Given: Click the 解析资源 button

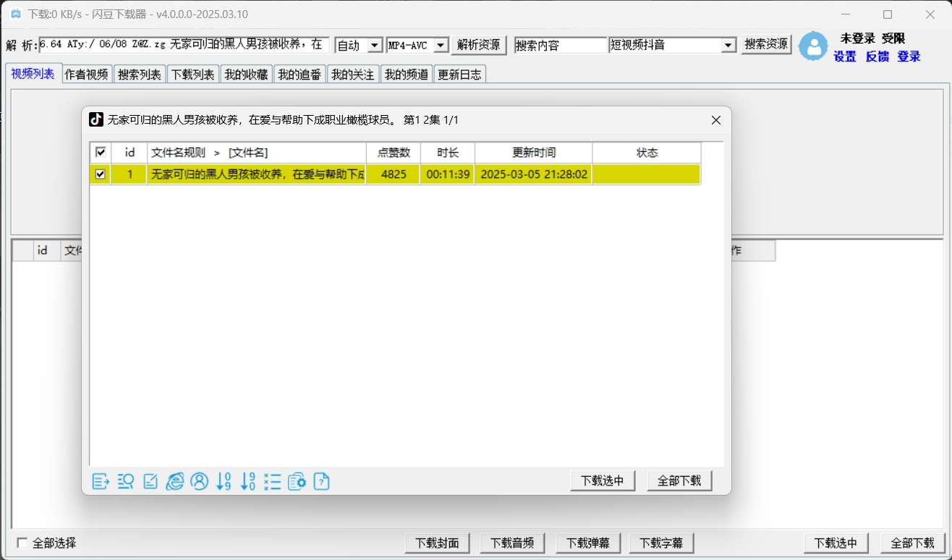Looking at the screenshot, I should [479, 45].
